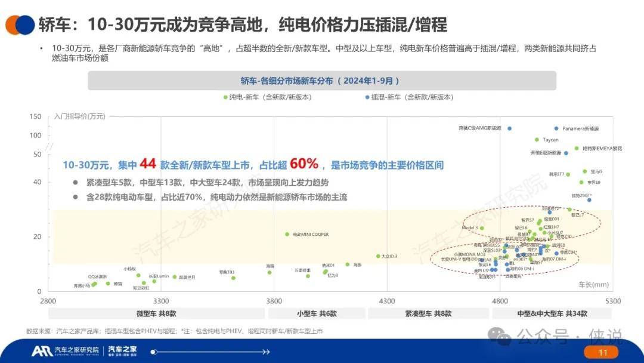
Task: Click the x-axis value 4300
Action: 387,301
